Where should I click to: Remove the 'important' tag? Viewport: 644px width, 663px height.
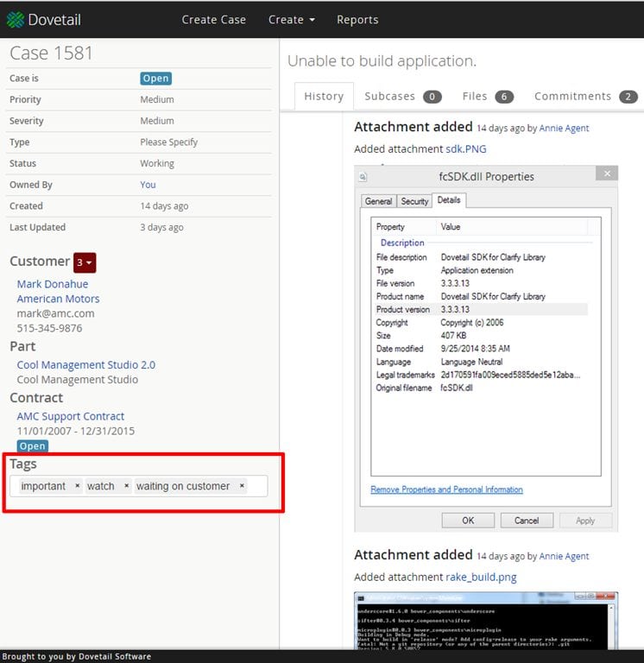click(78, 486)
